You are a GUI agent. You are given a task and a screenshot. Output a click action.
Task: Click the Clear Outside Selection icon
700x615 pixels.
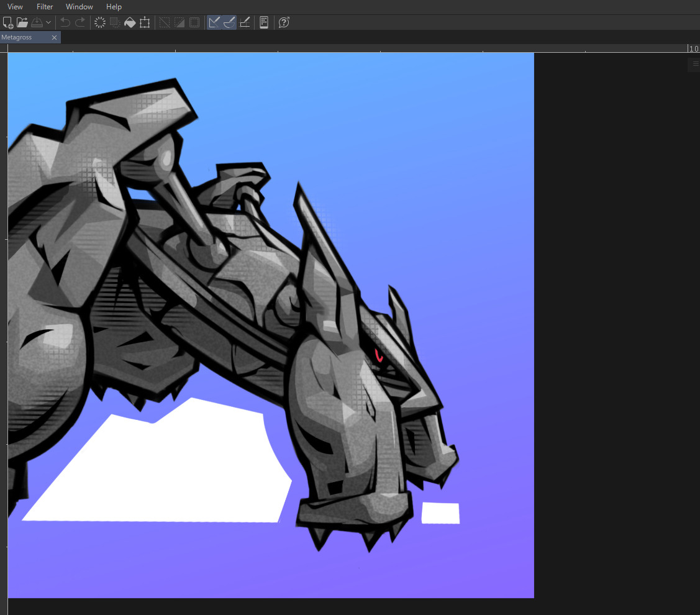(x=115, y=22)
